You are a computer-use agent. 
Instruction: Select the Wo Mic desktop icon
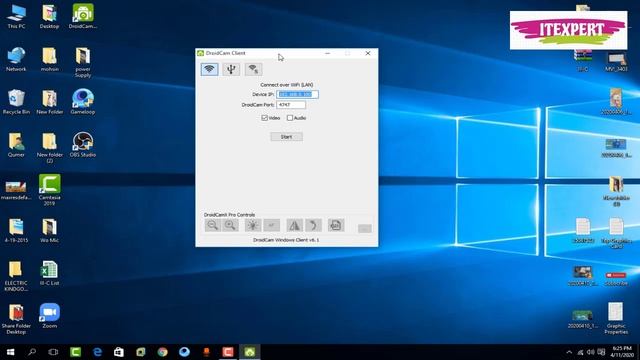tap(49, 231)
